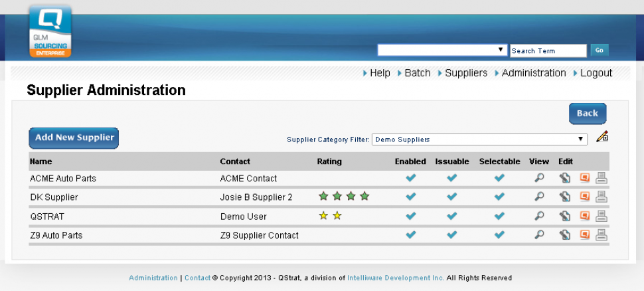Toggle Enabled checkmark for ACME Auto Parts
644x291 pixels.
tap(410, 178)
